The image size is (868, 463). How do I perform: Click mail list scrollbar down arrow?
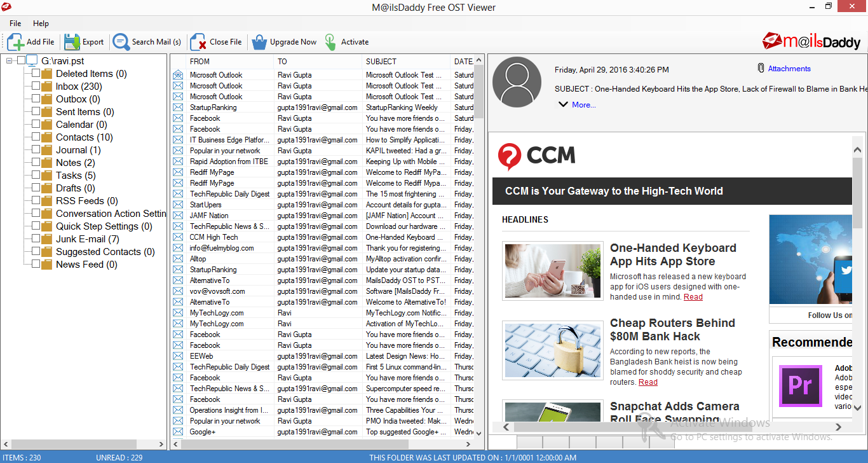pyautogui.click(x=479, y=433)
